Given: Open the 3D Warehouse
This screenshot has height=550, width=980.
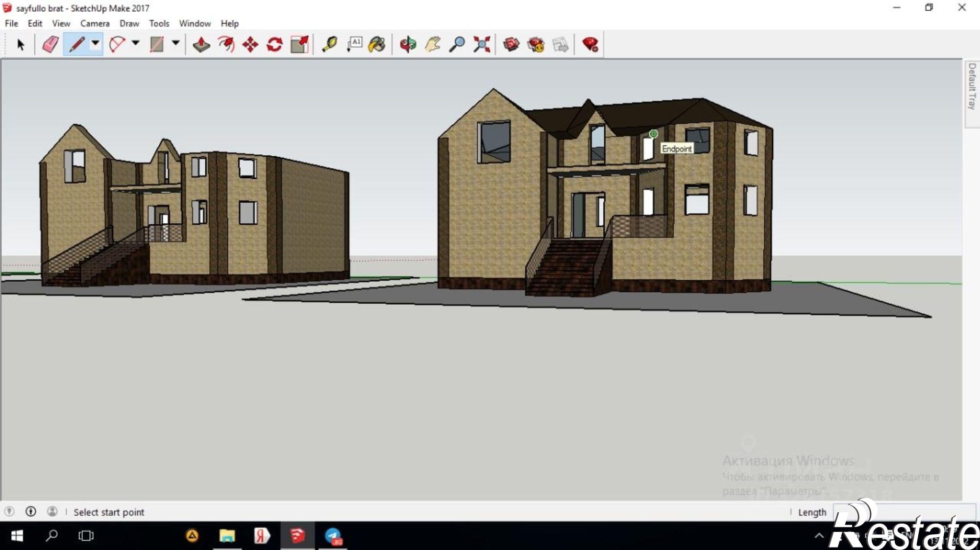Looking at the screenshot, I should pyautogui.click(x=511, y=45).
